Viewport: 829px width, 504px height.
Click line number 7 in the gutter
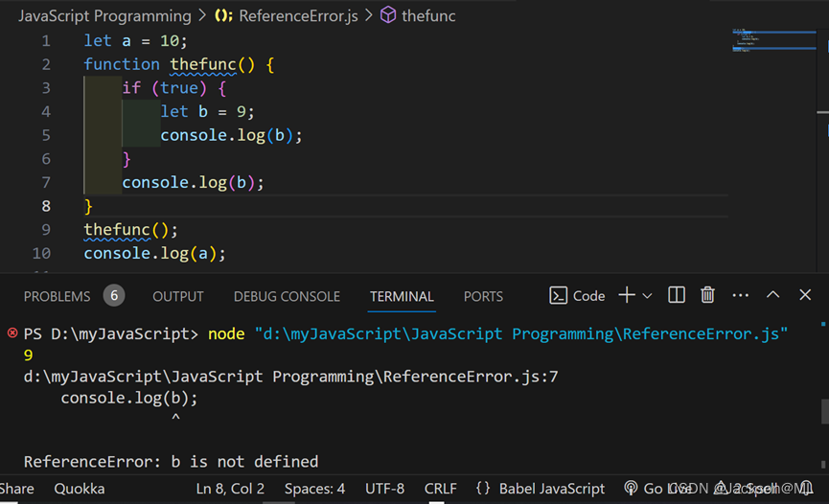[x=46, y=182]
